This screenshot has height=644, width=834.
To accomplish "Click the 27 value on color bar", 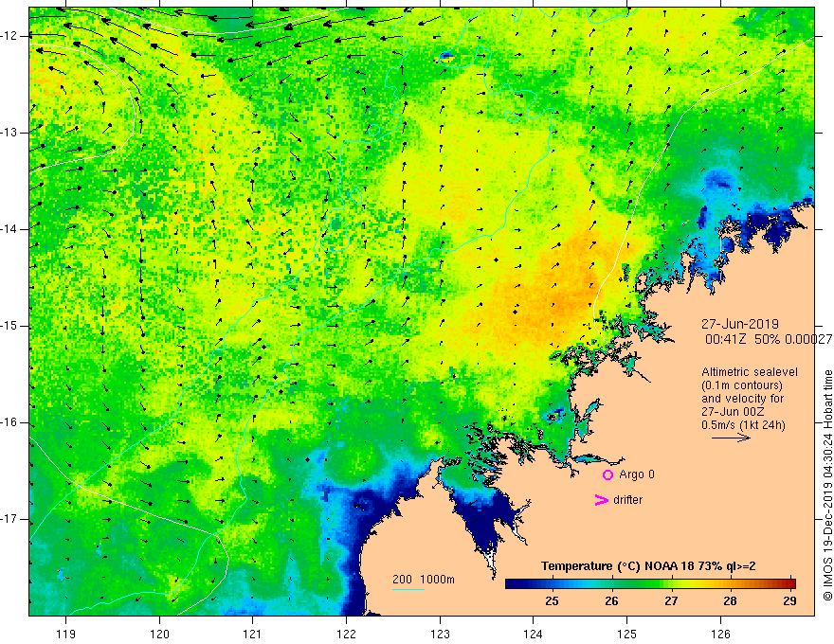I will [x=671, y=601].
